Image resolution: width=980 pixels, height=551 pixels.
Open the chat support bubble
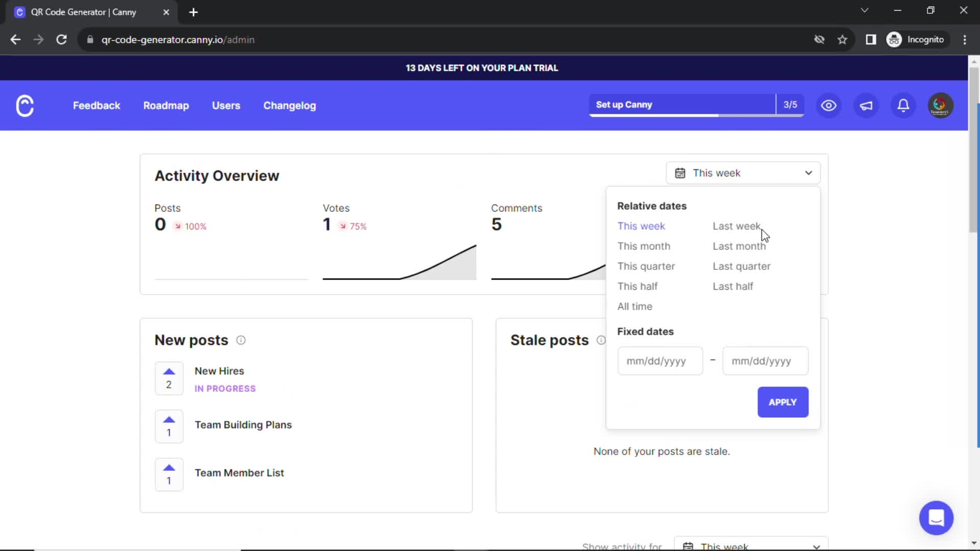click(936, 518)
